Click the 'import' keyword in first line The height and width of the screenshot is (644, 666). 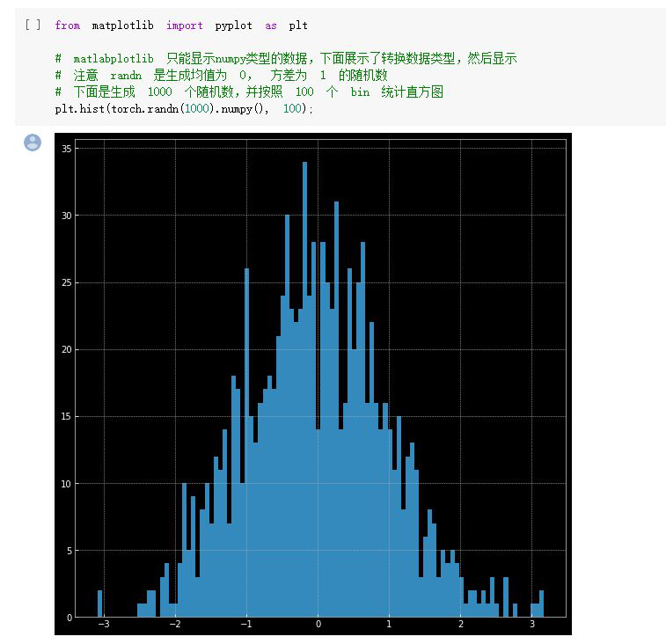pyautogui.click(x=185, y=26)
